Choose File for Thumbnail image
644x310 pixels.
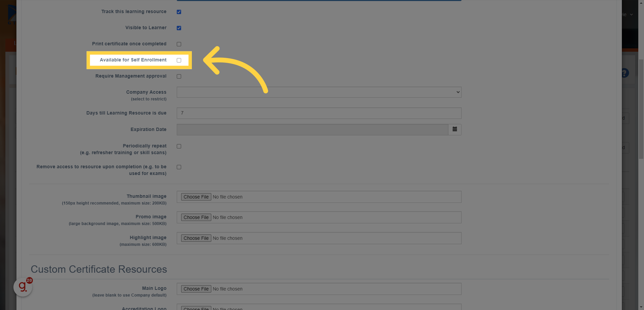click(x=196, y=197)
